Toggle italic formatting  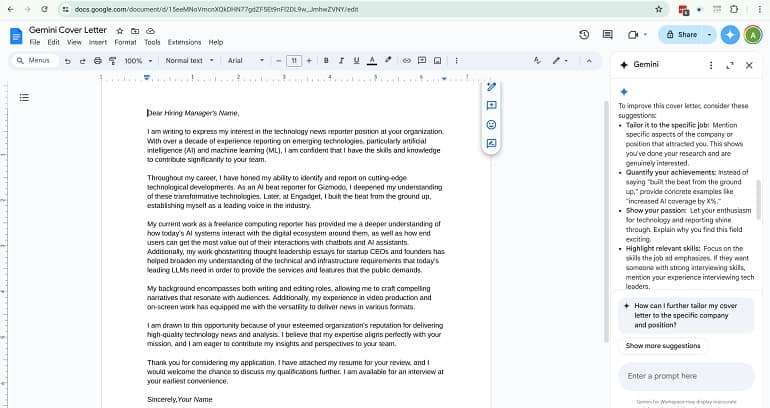pos(341,61)
